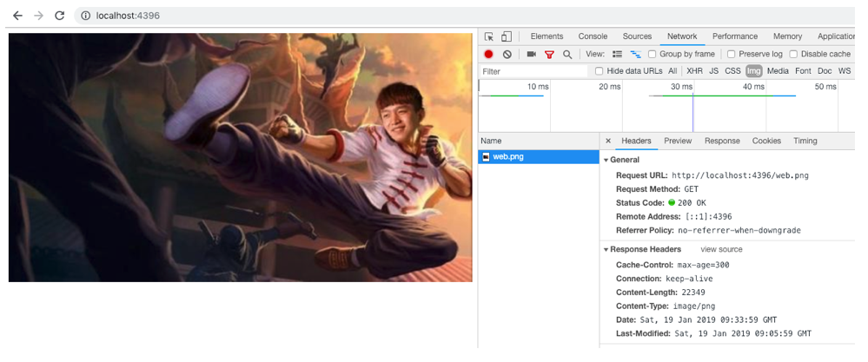The height and width of the screenshot is (362, 868).
Task: Click the Connection keep-alive value
Action: (x=689, y=279)
